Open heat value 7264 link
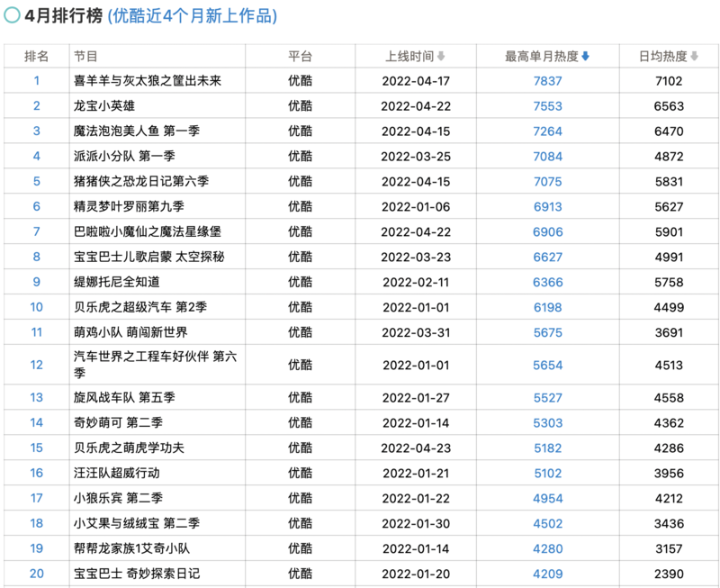 [547, 131]
